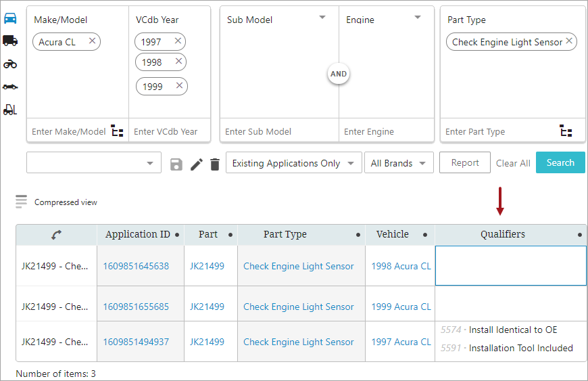Toggle the Compressed view icon
This screenshot has height=381, width=588.
click(x=22, y=202)
